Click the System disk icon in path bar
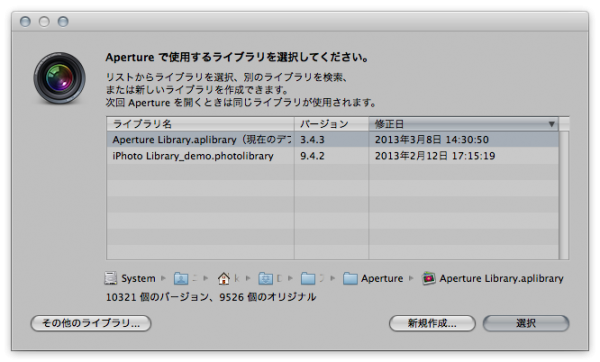The image size is (600, 362). (x=110, y=278)
